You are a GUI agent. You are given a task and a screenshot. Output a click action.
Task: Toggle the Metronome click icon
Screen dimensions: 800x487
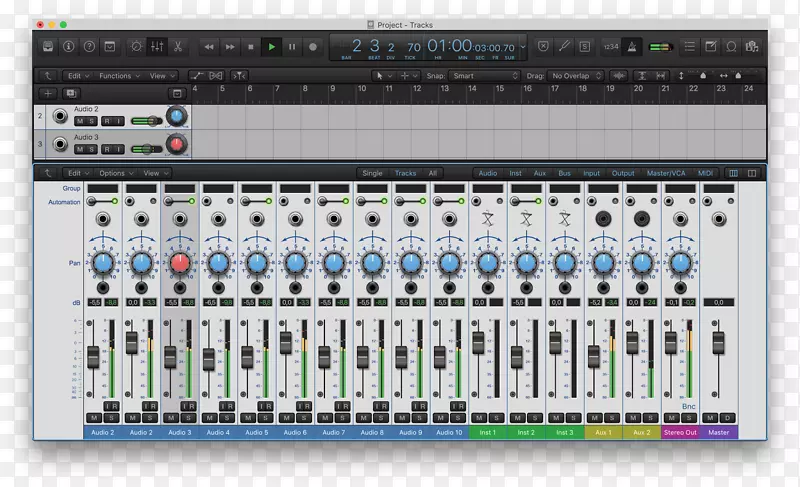click(x=629, y=46)
